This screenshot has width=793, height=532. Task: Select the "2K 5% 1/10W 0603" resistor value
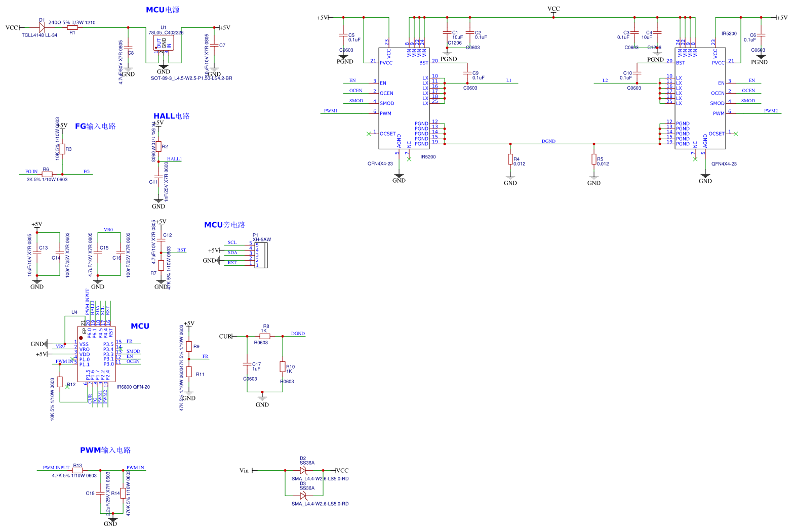click(47, 180)
